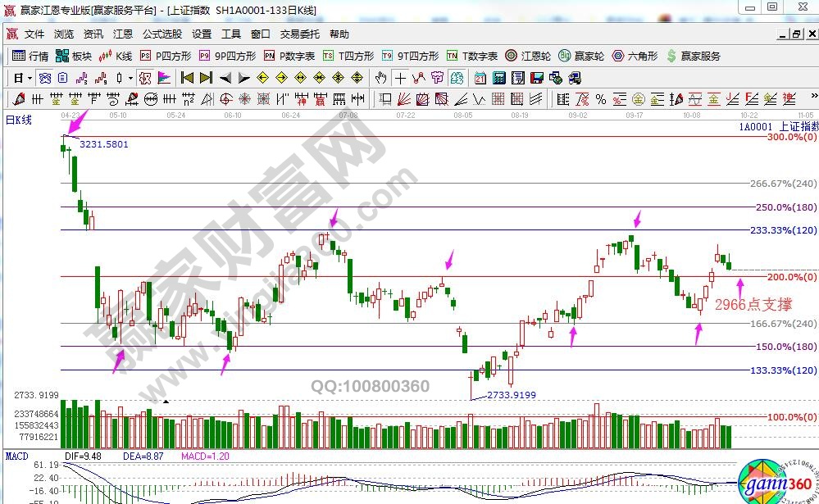Open the 江恩轮 Gann wheel tool
This screenshot has width=819, height=504.
point(529,56)
